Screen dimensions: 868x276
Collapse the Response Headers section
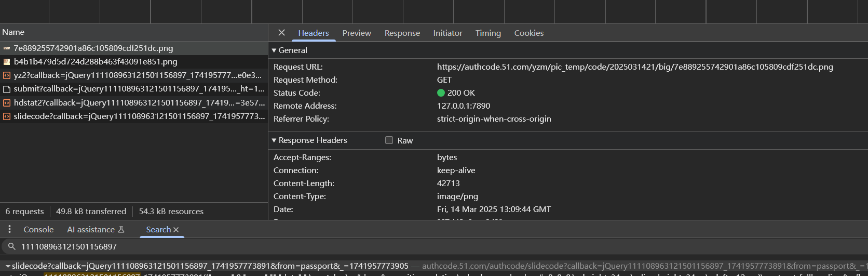[274, 140]
